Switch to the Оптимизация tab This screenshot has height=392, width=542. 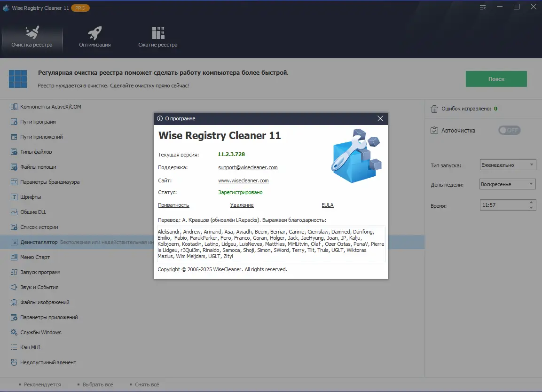(94, 37)
